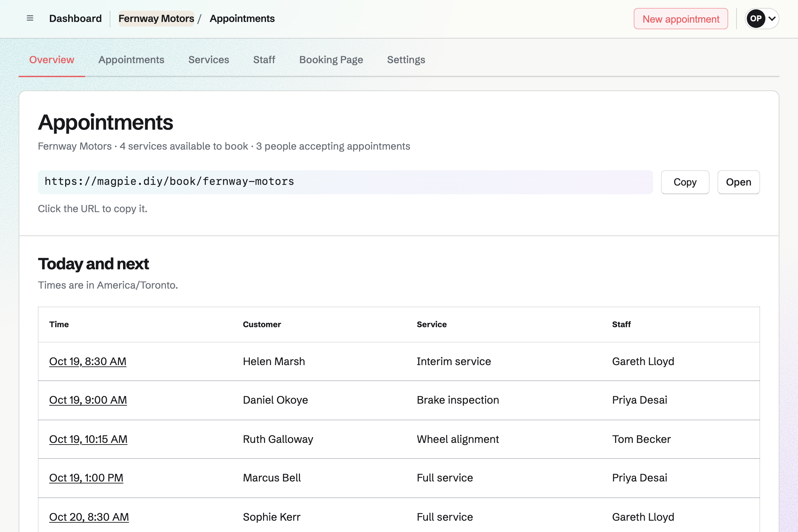
Task: Click the Customer column header
Action: (262, 325)
